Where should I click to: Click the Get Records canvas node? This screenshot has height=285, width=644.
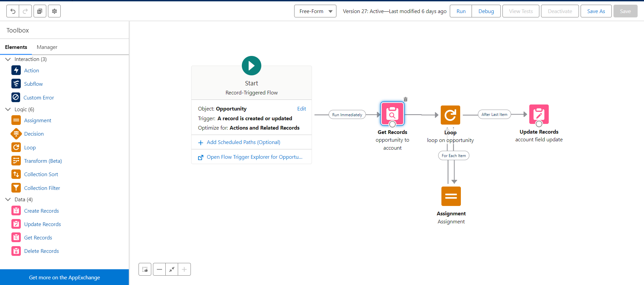[392, 114]
